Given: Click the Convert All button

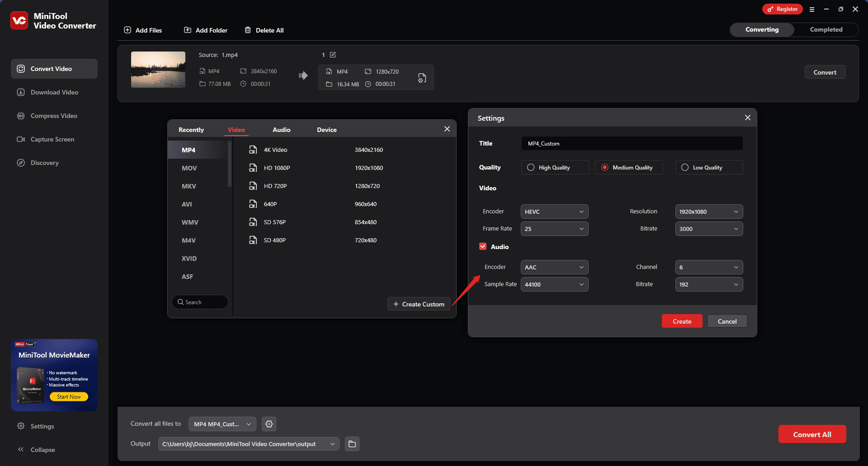Looking at the screenshot, I should 812,434.
